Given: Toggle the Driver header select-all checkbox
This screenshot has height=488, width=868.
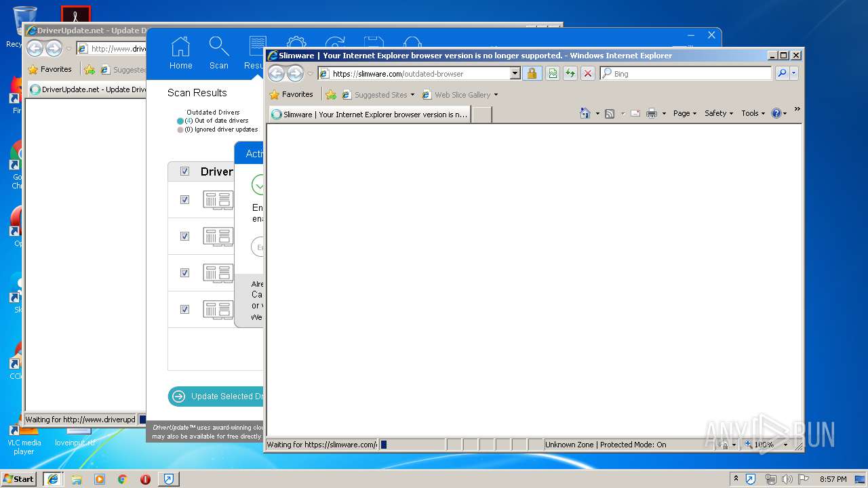Looking at the screenshot, I should click(184, 171).
